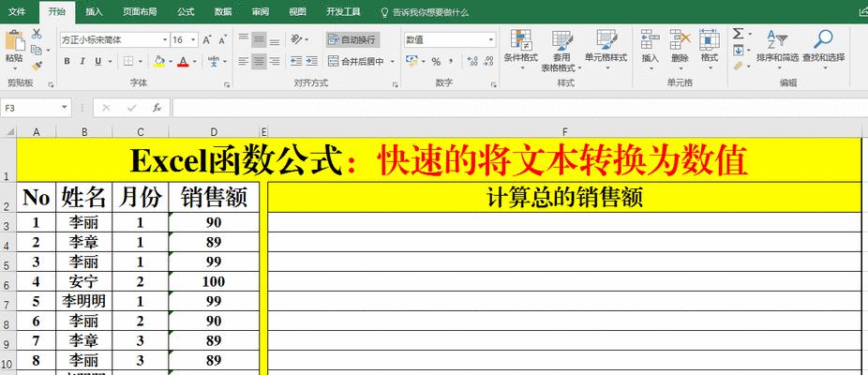Open the Name Box dropdown arrow
Viewport: 868px width, 375px height.
[65, 108]
